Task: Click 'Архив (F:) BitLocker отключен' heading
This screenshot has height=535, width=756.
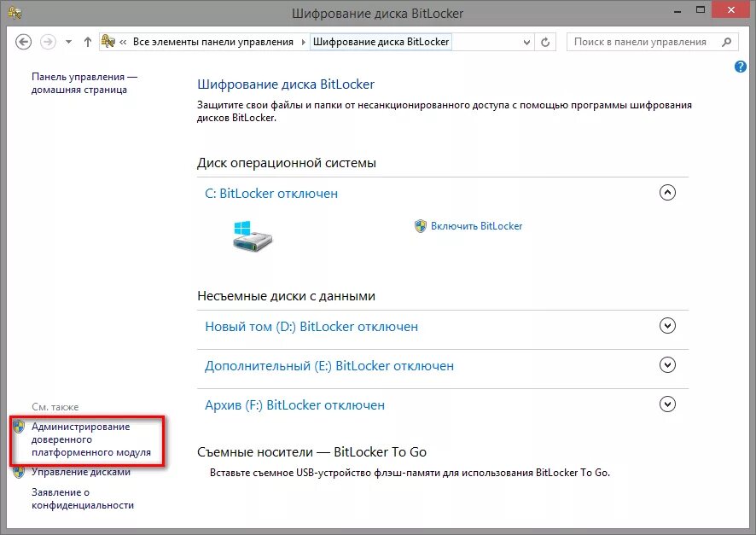Action: pyautogui.click(x=294, y=405)
